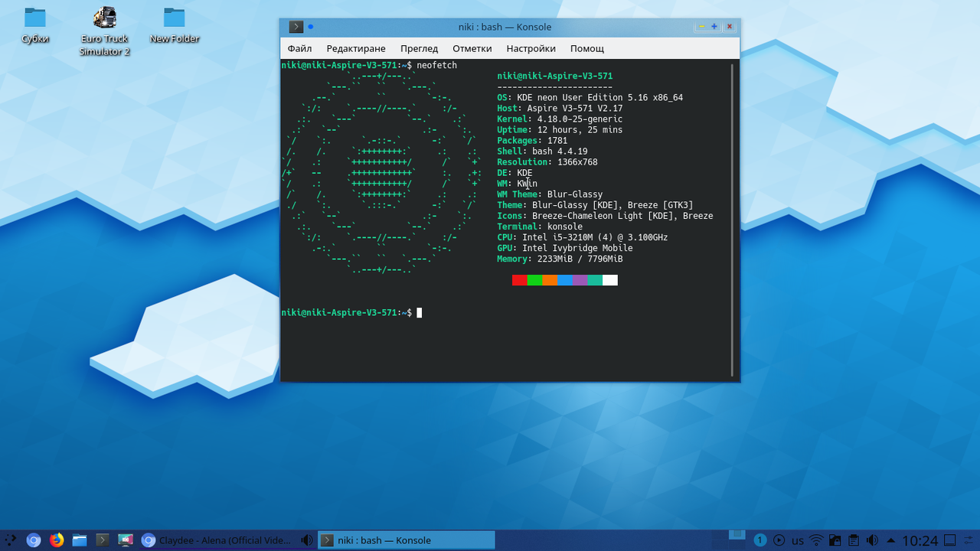Click the 'Intel i5-3210M (4) @ 3.100GHz' text
This screenshot has width=980, height=551.
pos(595,237)
